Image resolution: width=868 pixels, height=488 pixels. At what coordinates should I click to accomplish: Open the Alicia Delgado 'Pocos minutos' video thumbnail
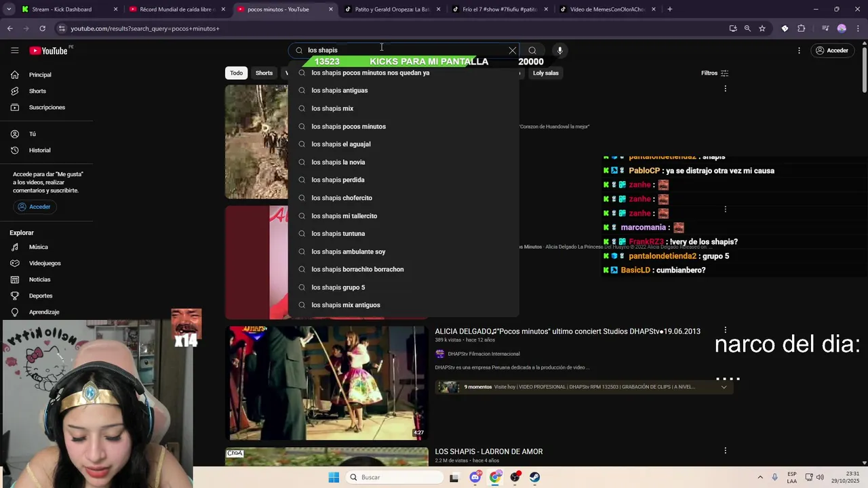click(x=327, y=383)
